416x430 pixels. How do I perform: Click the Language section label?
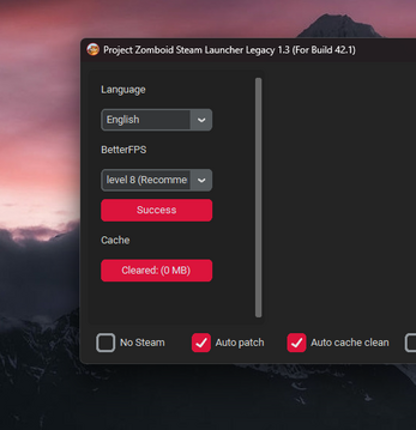tap(123, 90)
